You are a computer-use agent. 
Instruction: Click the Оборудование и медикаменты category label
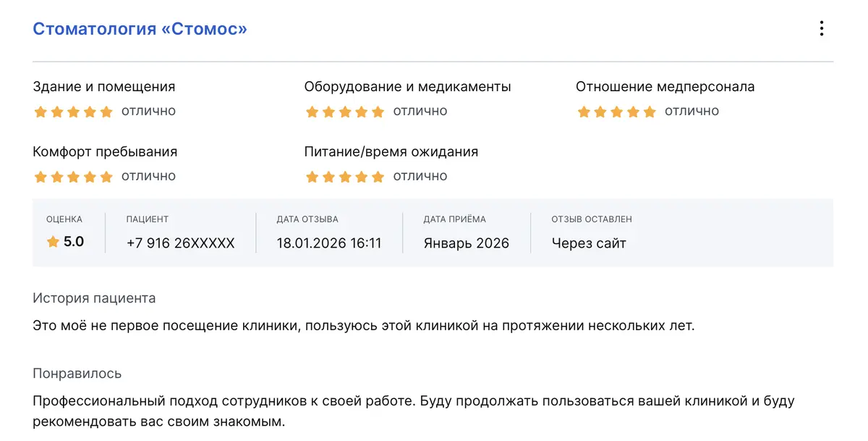click(408, 87)
